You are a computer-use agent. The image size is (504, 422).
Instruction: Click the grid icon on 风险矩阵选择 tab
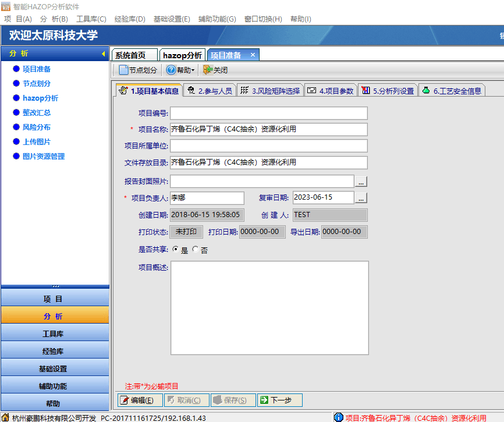pos(244,90)
